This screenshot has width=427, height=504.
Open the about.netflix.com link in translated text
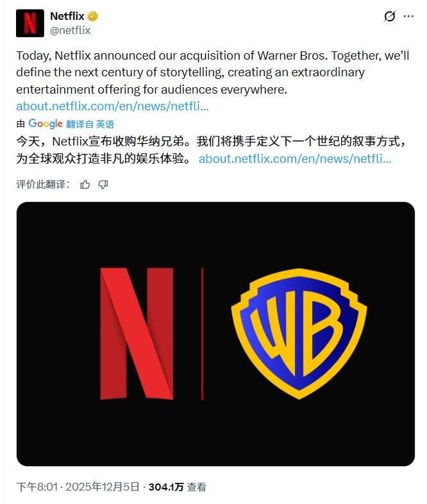[295, 159]
